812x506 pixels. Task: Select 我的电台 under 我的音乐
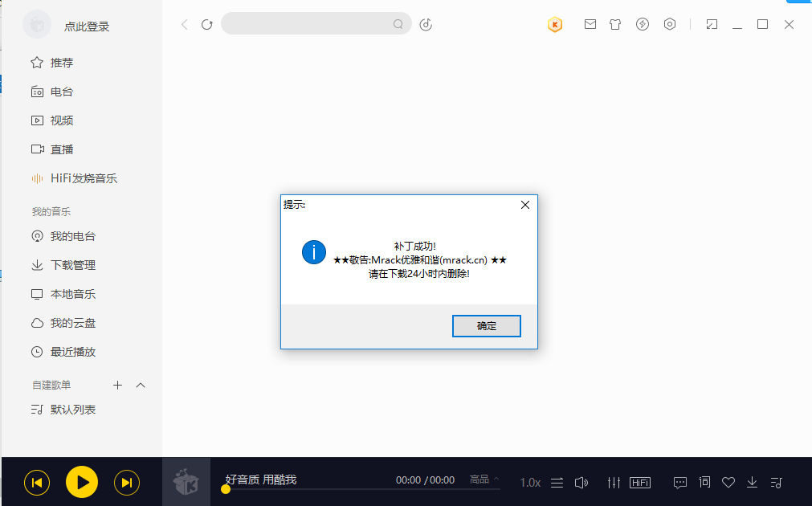63,236
